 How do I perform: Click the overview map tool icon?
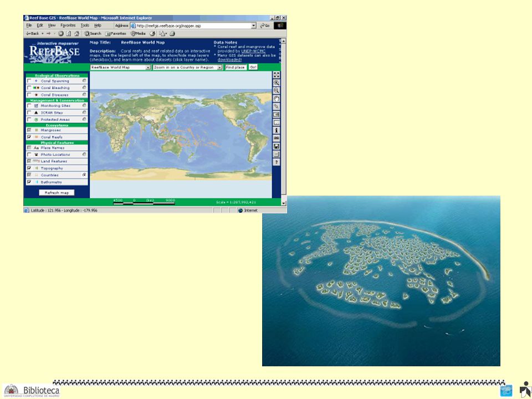(277, 114)
